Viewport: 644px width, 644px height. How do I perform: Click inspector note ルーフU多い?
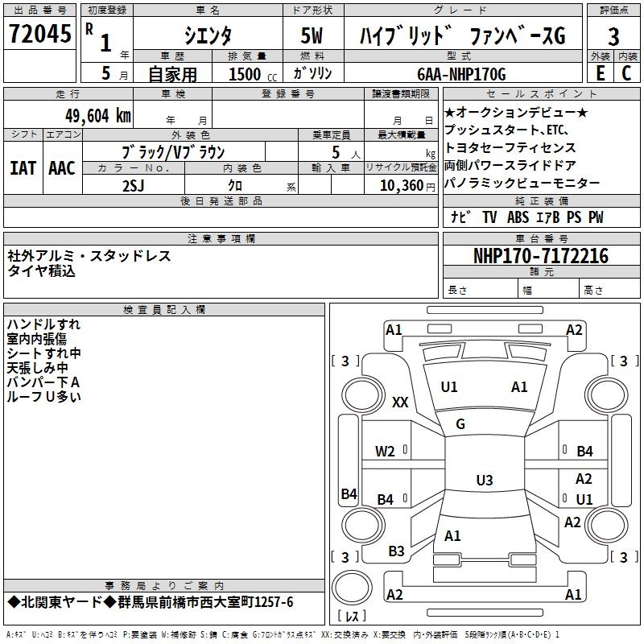(x=43, y=396)
